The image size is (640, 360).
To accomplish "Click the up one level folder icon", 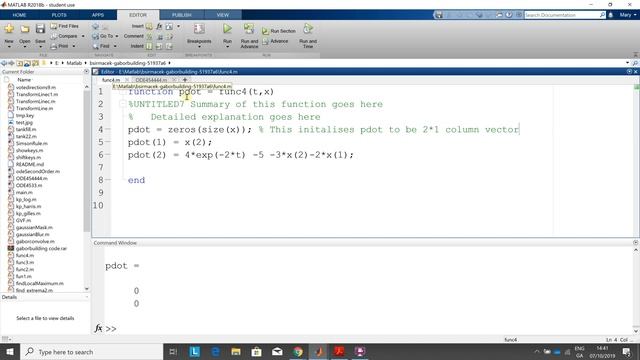I will pyautogui.click(x=20, y=63).
